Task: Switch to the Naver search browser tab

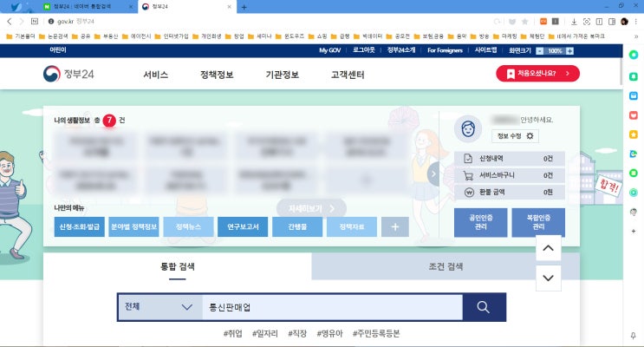Action: tap(88, 7)
